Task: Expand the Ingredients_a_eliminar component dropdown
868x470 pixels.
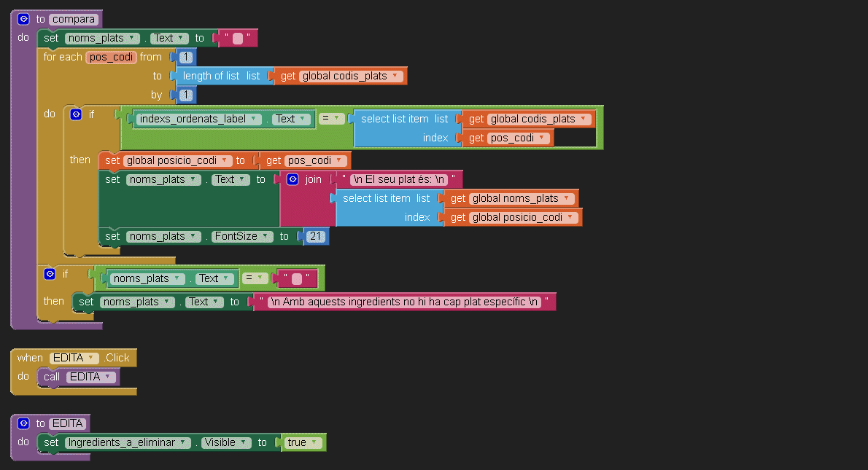Action: tap(184, 442)
